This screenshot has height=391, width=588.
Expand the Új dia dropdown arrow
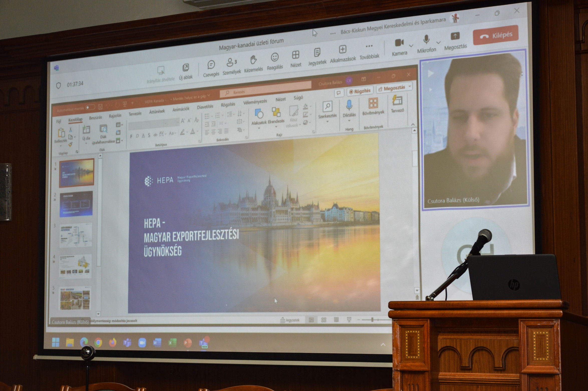point(86,144)
